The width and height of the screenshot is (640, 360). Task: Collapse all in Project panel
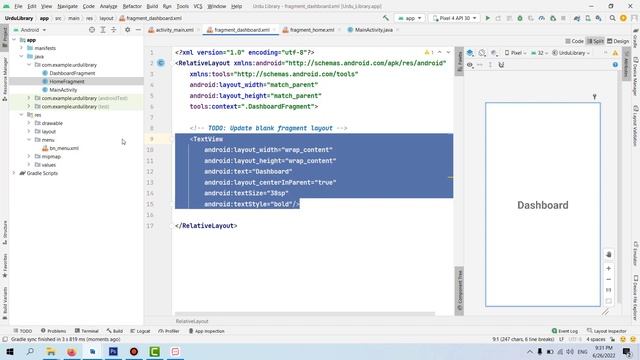pos(113,30)
